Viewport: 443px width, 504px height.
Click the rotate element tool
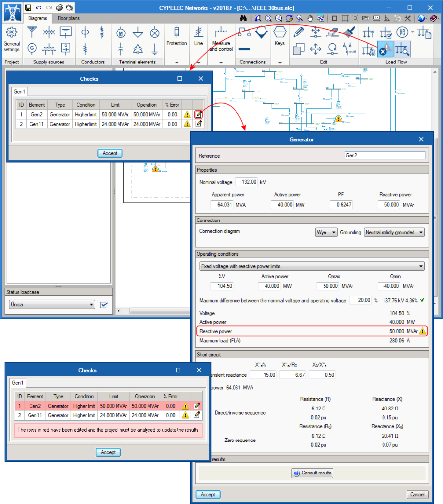[x=332, y=49]
